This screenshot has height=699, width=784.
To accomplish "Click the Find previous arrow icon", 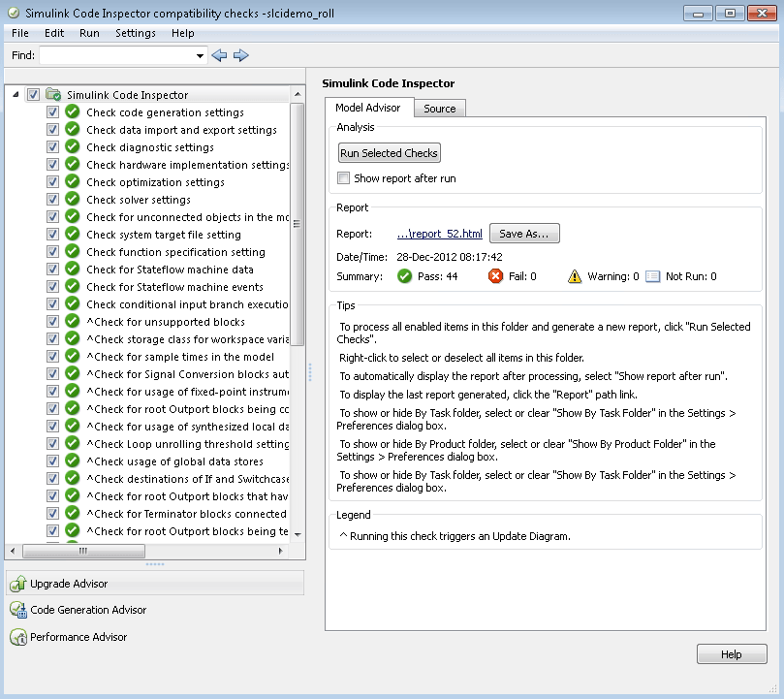I will tap(219, 56).
